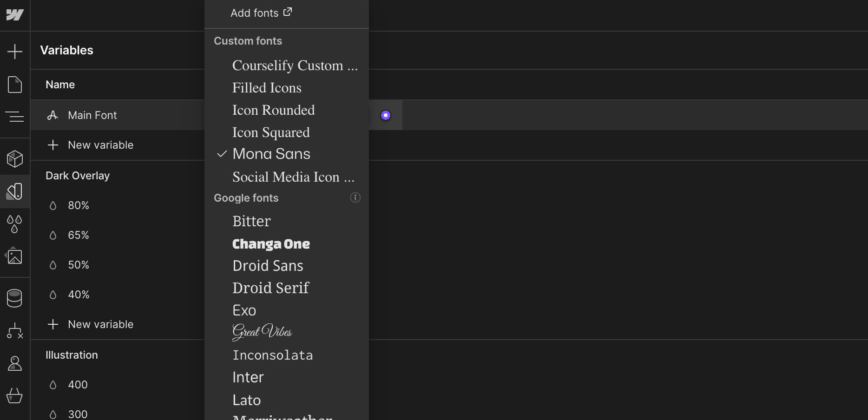The width and height of the screenshot is (868, 420).
Task: Click the Name column header
Action: pos(60,85)
